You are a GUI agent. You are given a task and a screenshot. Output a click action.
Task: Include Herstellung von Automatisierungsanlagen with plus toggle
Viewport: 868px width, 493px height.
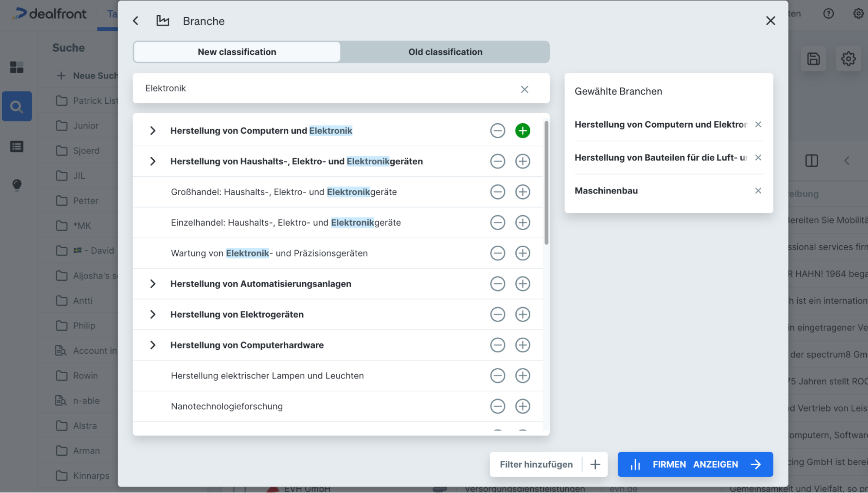(x=523, y=284)
